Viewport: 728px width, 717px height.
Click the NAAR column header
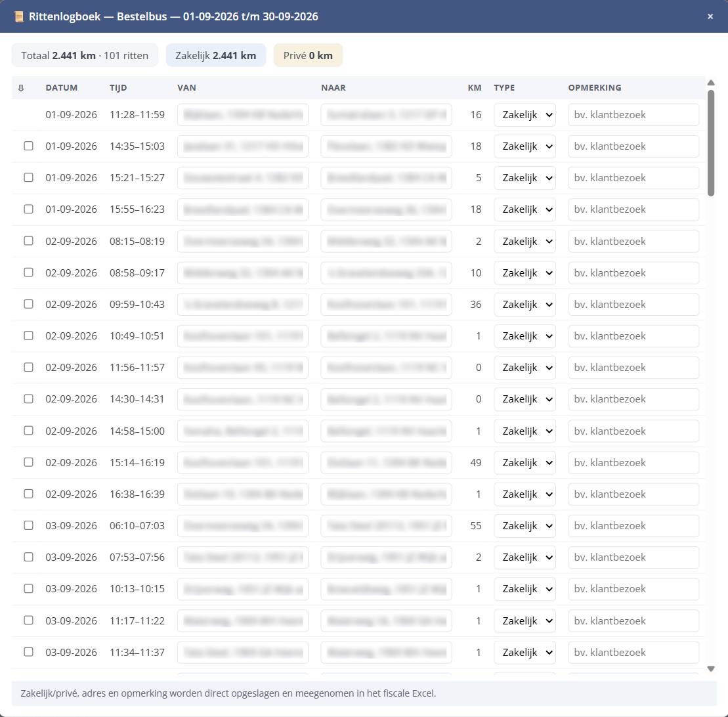(x=333, y=88)
